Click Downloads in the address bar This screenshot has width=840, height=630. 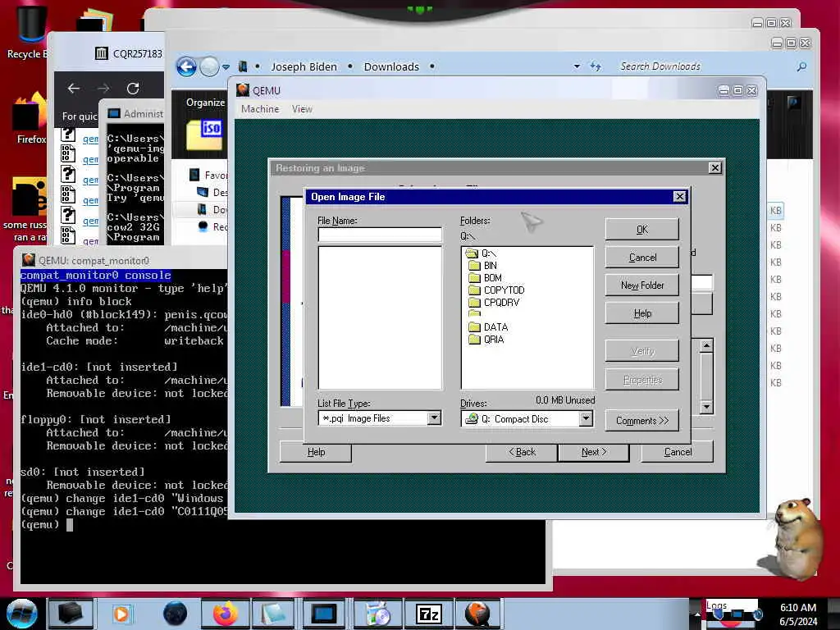coord(391,66)
